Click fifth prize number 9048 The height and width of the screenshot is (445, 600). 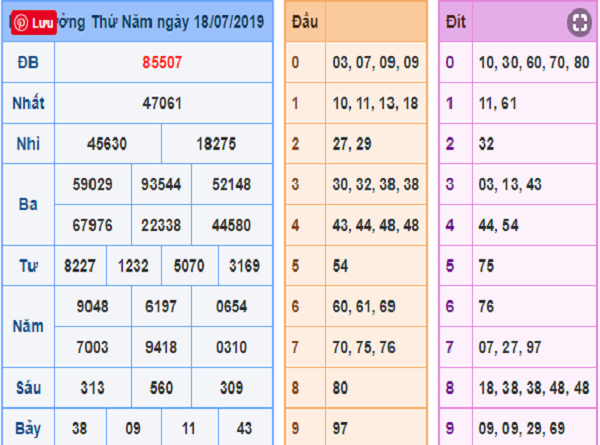(x=93, y=306)
